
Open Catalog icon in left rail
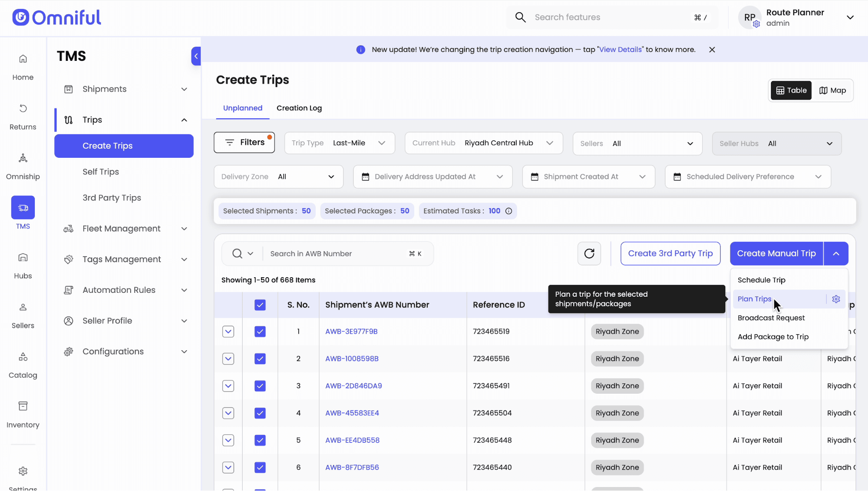click(x=23, y=364)
